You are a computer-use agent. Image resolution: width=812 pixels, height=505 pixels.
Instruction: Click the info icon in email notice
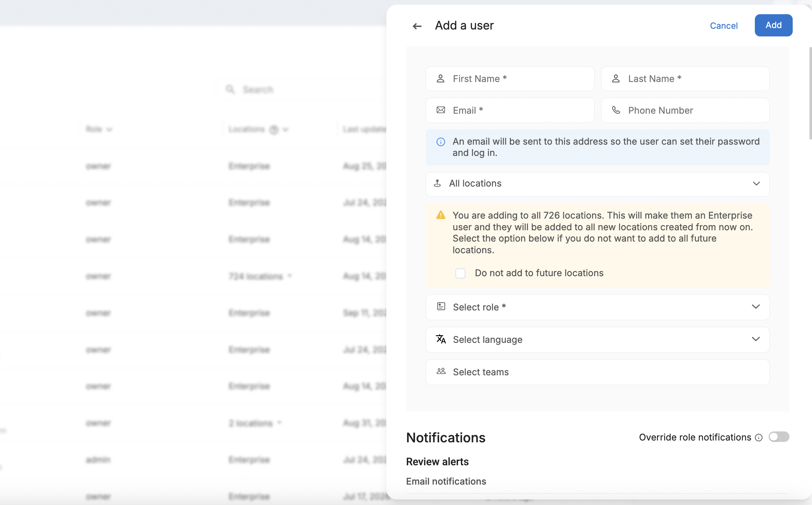point(441,142)
